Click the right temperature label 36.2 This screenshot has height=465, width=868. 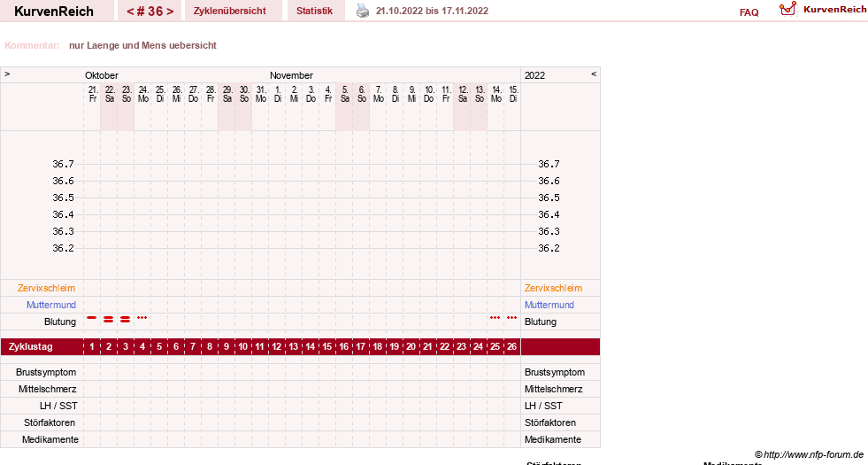549,248
